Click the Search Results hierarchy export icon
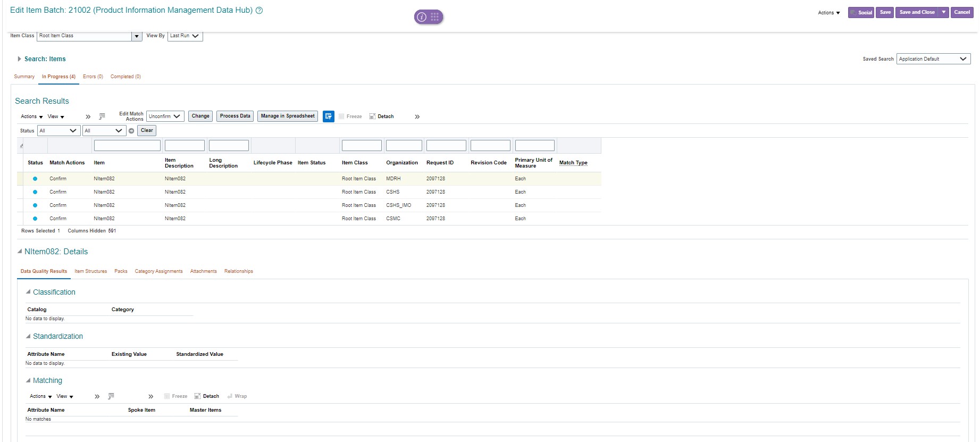 [x=102, y=116]
